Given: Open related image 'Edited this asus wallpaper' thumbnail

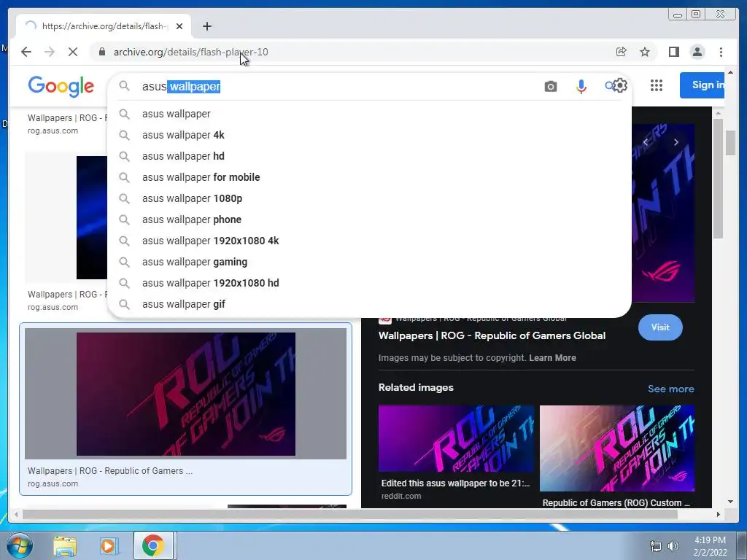Looking at the screenshot, I should point(456,438).
